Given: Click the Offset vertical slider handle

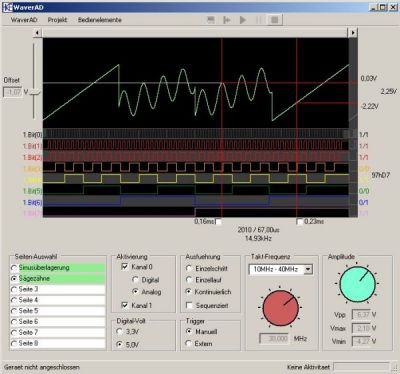Looking at the screenshot, I should [34, 92].
